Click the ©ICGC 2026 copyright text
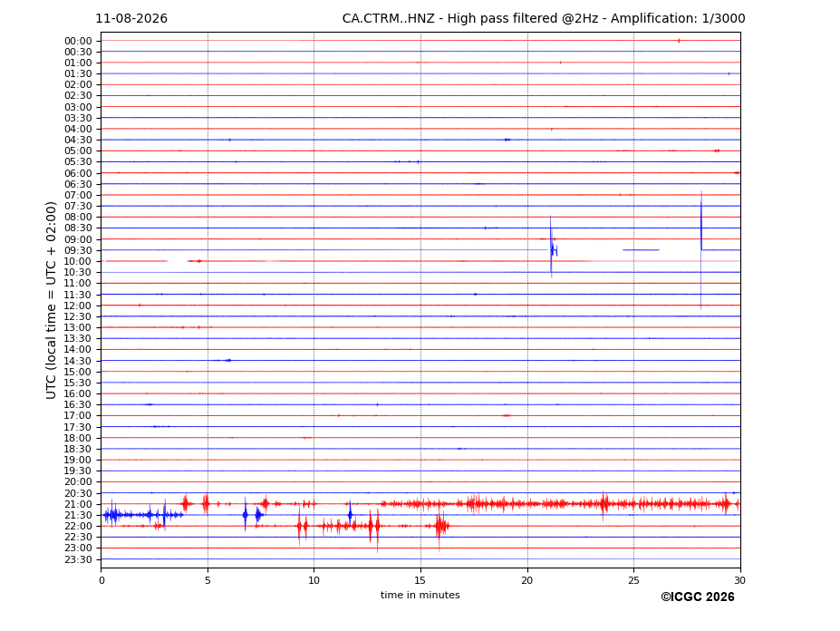The width and height of the screenshot is (840, 631). [698, 597]
